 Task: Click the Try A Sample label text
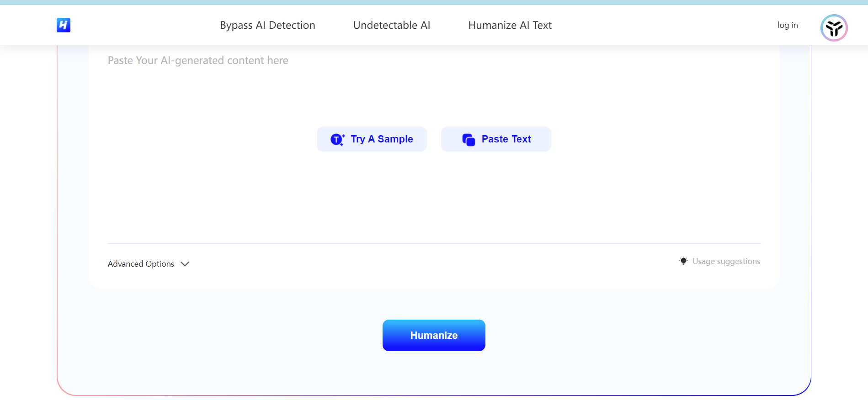(382, 139)
